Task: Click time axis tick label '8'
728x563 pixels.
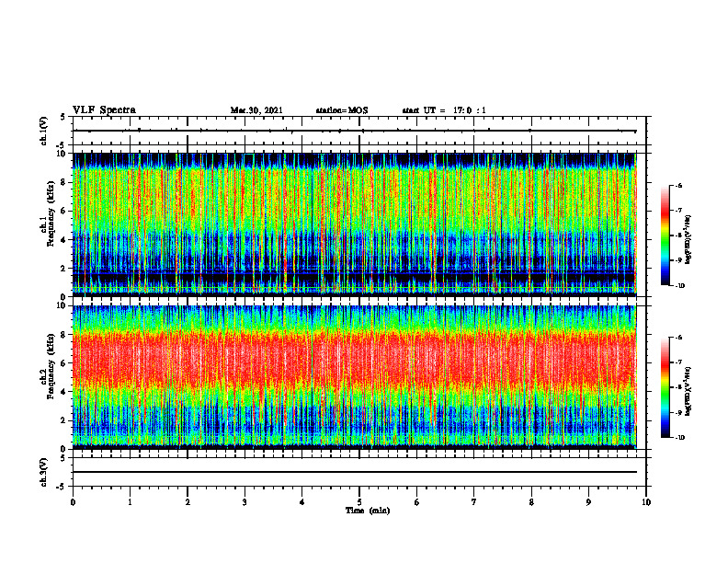Action: tap(531, 502)
